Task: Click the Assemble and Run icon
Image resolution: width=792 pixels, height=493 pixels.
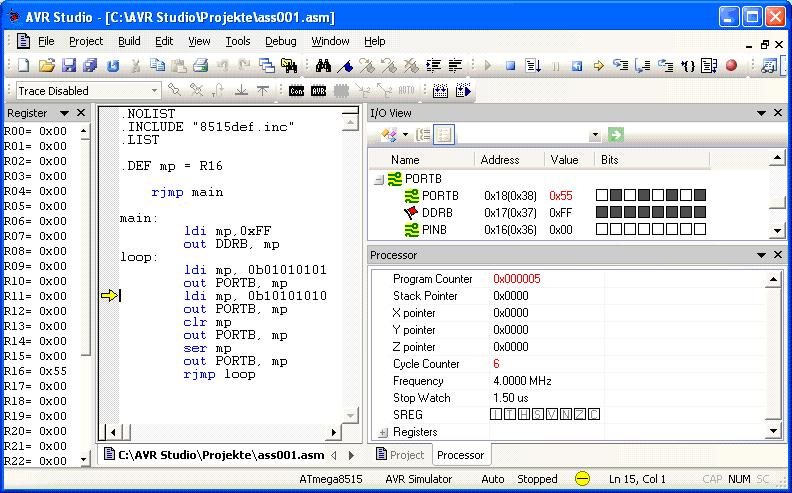Action: tap(463, 91)
